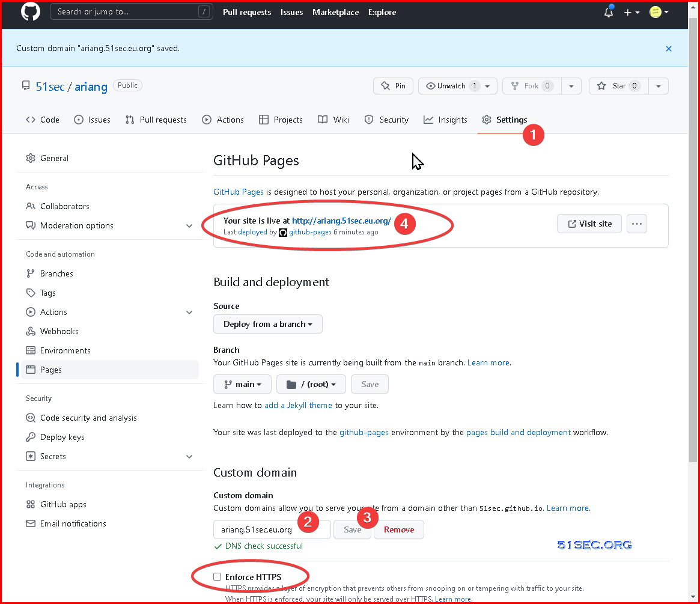
Task: Open the three-dots menu beside Visit site
Action: pyautogui.click(x=636, y=224)
